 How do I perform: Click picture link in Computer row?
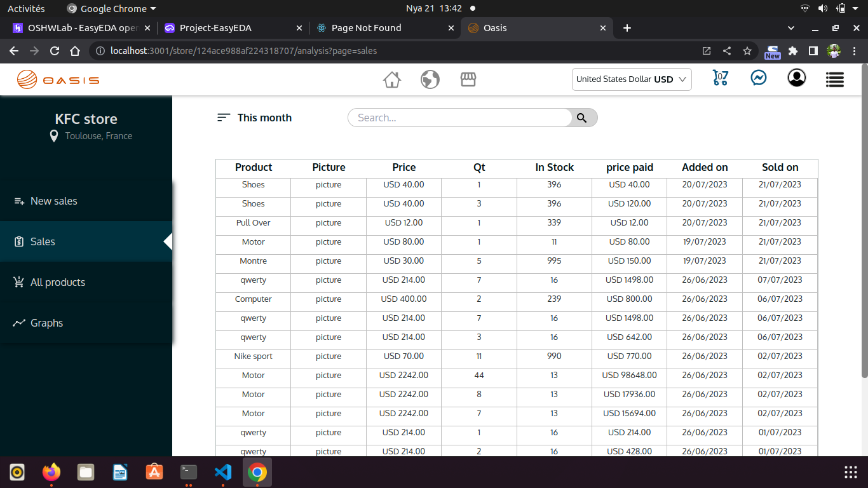329,299
